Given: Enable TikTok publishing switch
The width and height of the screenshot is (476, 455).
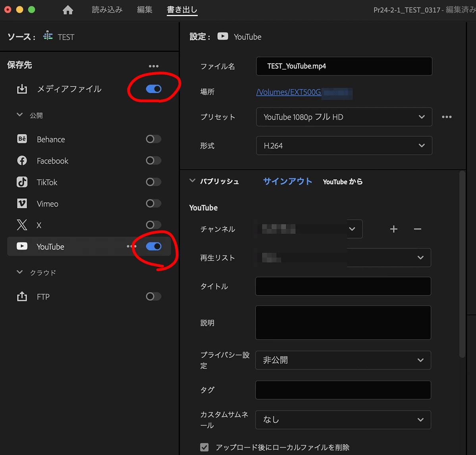Looking at the screenshot, I should point(154,182).
